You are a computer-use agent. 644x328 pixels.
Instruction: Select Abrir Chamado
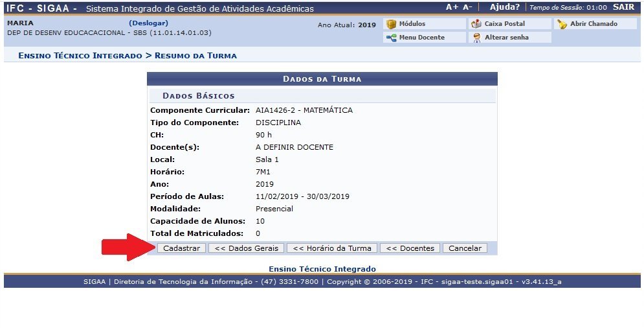(594, 24)
